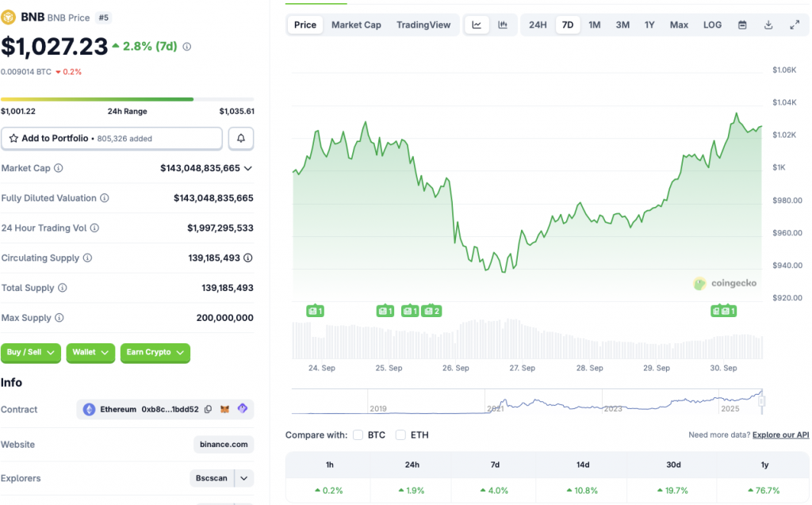Click news marker above 25. Sep label
Viewport: 812px width, 505px height.
coord(385,311)
